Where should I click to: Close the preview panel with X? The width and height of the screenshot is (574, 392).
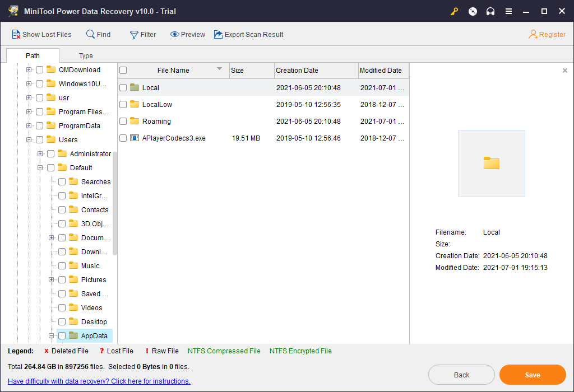(x=565, y=70)
